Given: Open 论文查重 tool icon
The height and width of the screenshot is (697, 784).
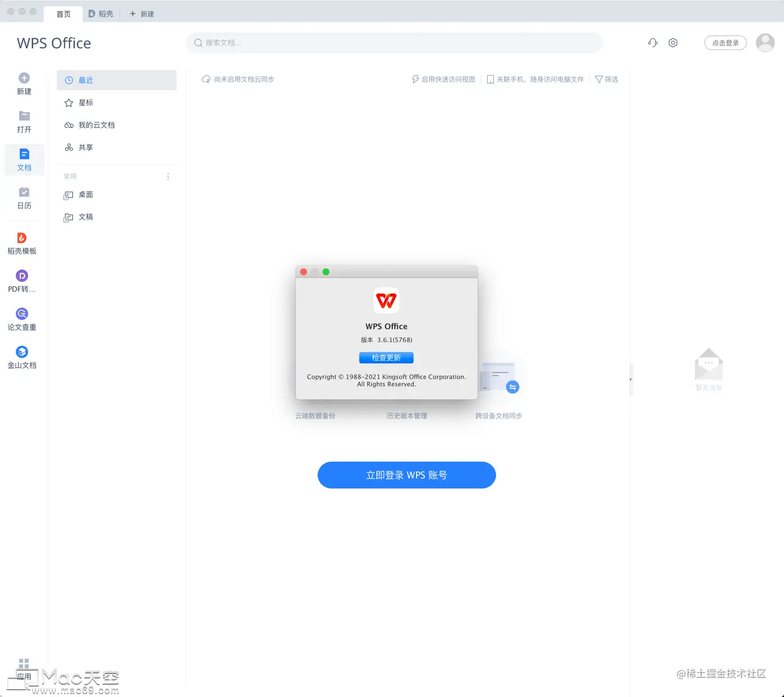Looking at the screenshot, I should click(22, 314).
